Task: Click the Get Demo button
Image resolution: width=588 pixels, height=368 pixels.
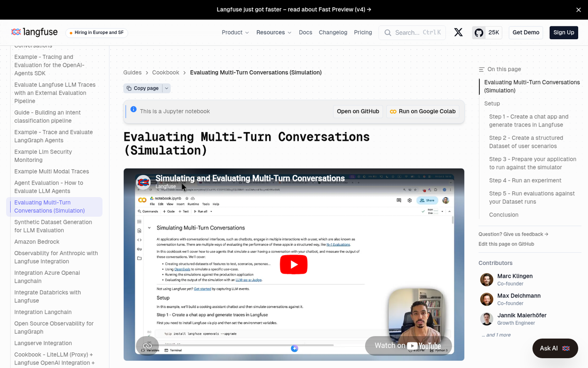Action: click(526, 32)
